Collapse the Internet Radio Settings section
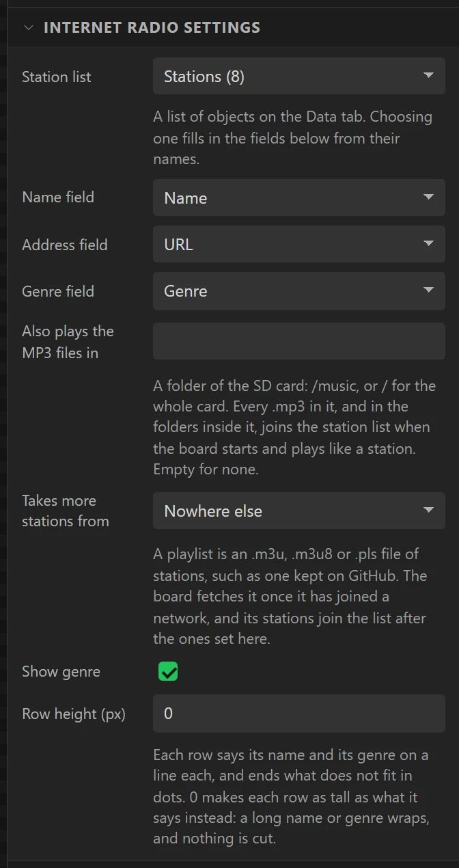The image size is (459, 868). (28, 28)
